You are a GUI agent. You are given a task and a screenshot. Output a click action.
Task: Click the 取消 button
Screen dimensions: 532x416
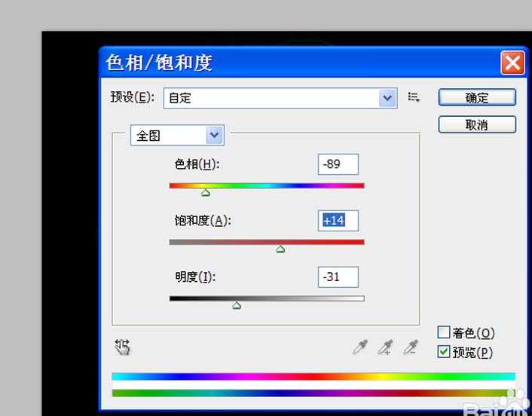[x=477, y=125]
